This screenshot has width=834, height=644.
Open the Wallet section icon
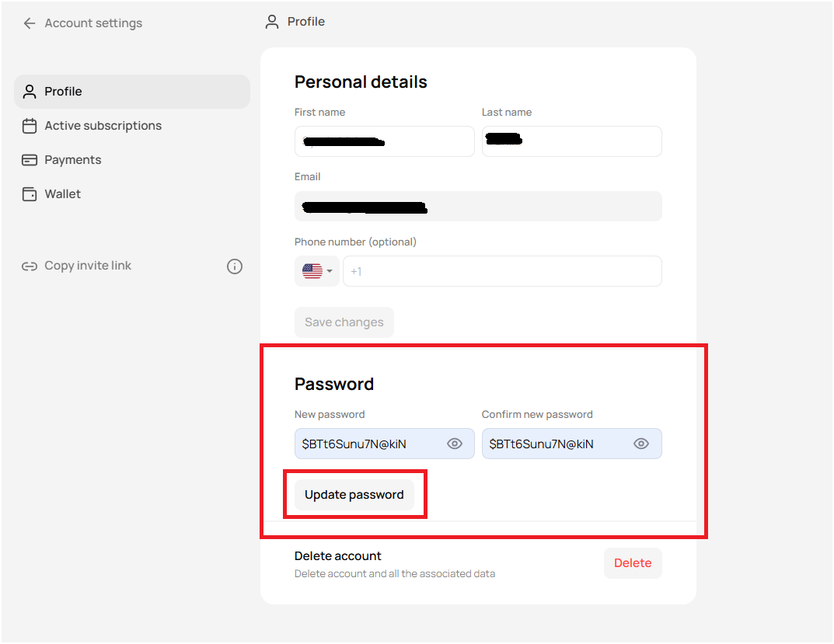[x=30, y=193]
